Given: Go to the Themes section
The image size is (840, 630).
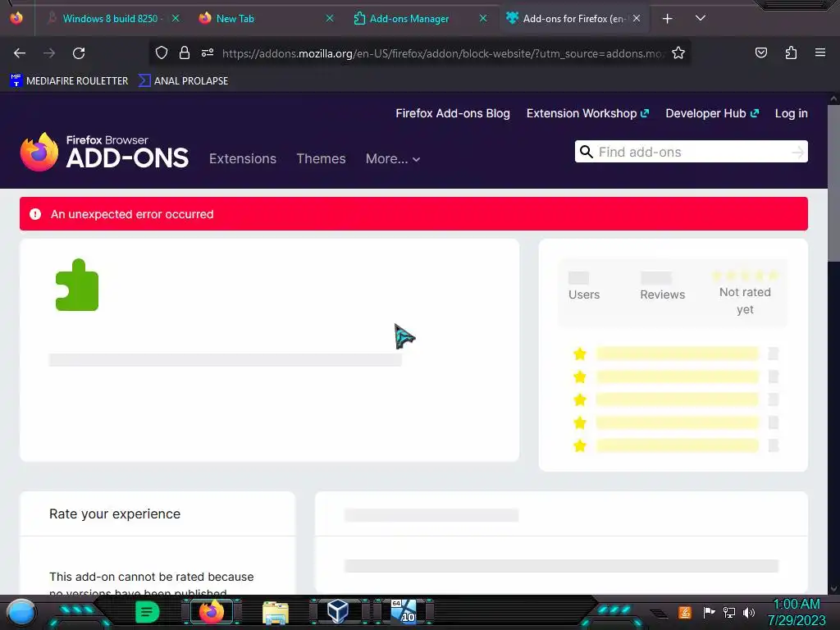Looking at the screenshot, I should coord(321,158).
